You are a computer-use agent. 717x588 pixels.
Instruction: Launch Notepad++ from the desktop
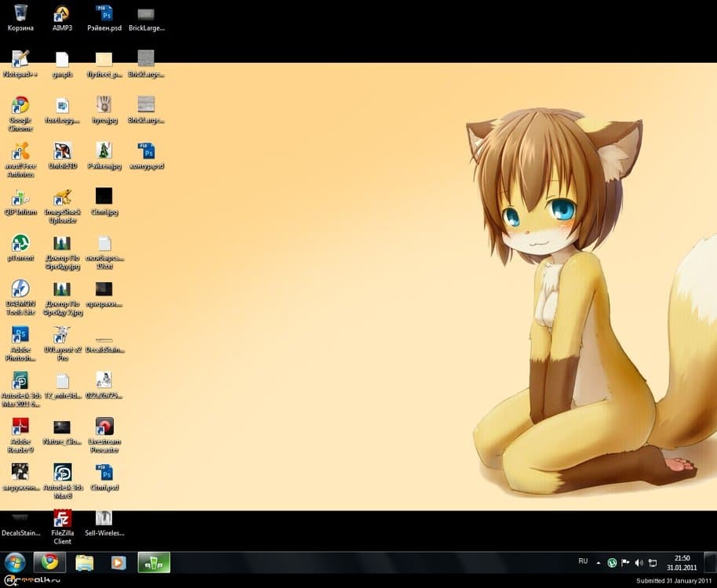20,60
